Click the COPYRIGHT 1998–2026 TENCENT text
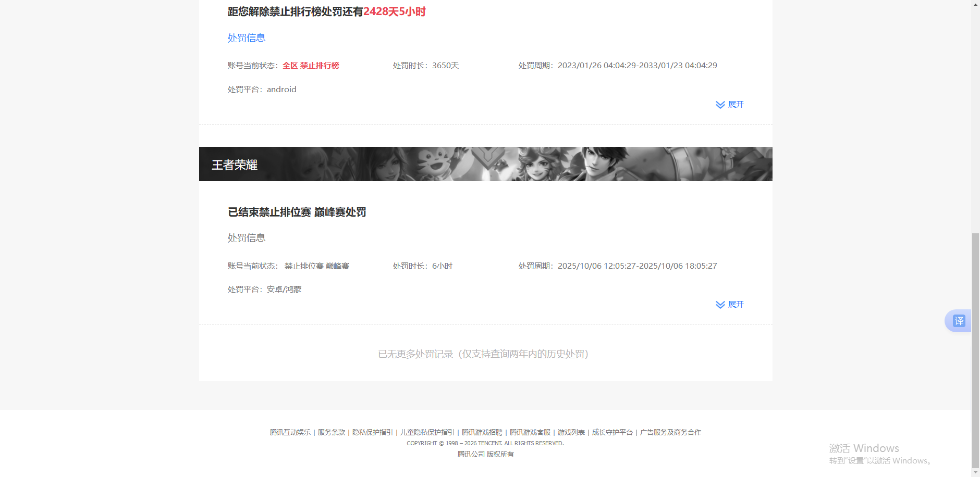Viewport: 980px width, 477px height. pyautogui.click(x=485, y=443)
